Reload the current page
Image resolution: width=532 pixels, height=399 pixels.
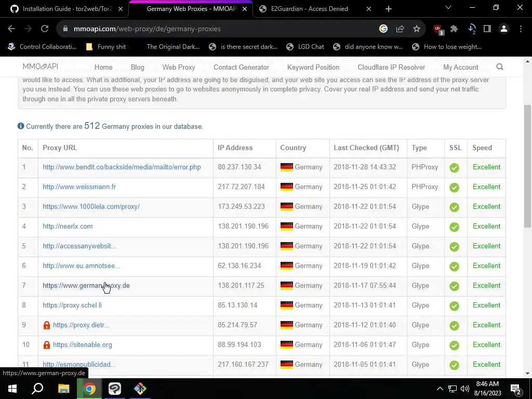[45, 29]
